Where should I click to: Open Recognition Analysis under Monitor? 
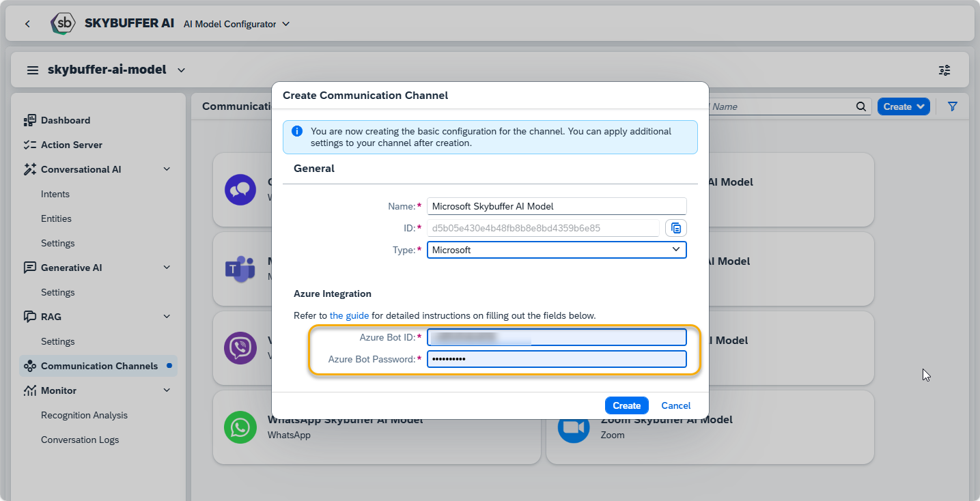pyautogui.click(x=84, y=415)
